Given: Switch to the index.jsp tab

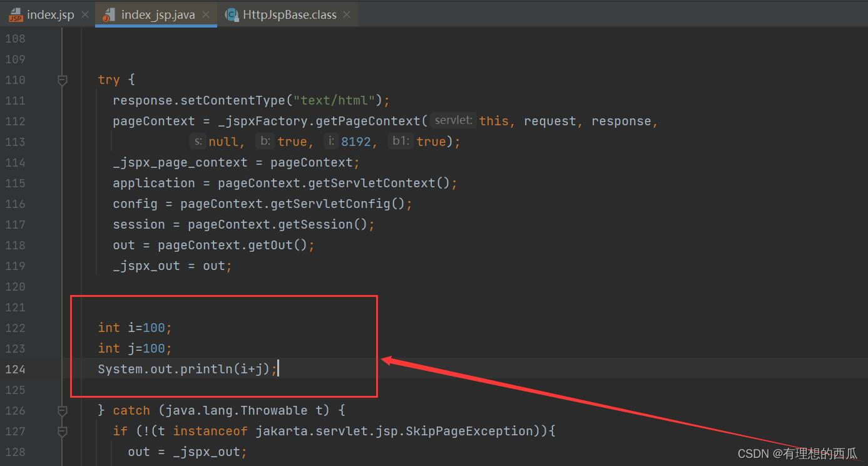Looking at the screenshot, I should point(50,14).
